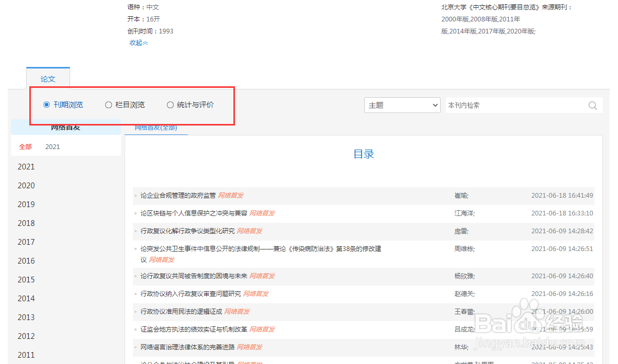
Task: Expand year 2021 in the issue list
Action: pos(26,167)
